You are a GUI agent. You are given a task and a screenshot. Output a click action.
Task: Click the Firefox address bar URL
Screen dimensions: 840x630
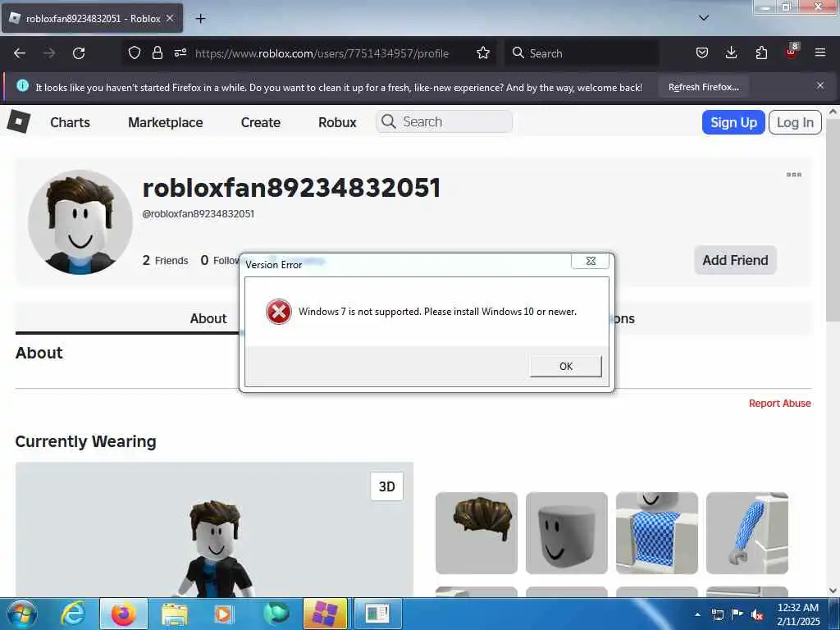pyautogui.click(x=322, y=53)
